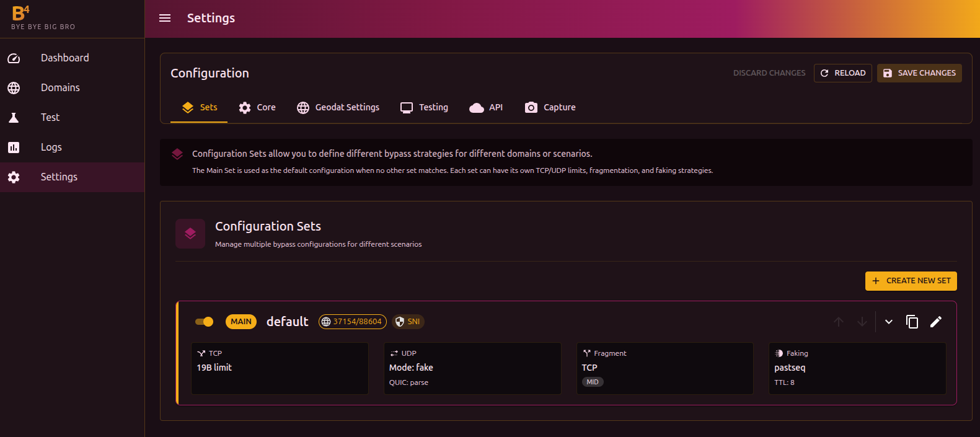Click the Test flask icon in sidebar

click(14, 118)
